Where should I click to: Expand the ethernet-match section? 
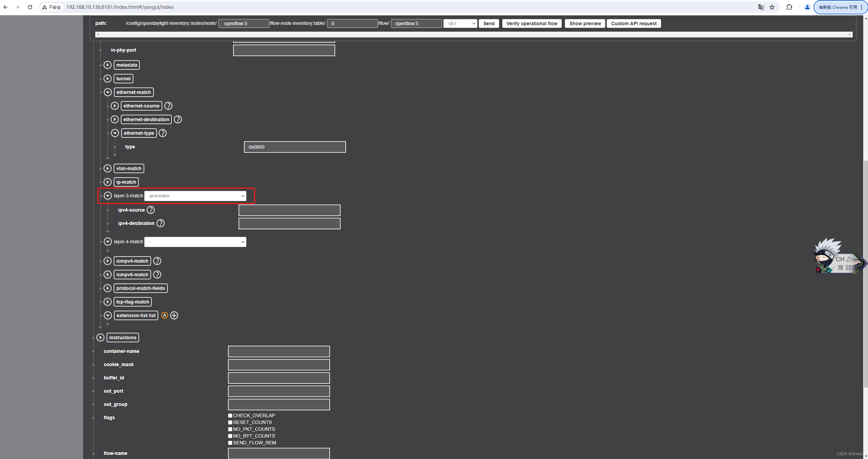pos(108,92)
